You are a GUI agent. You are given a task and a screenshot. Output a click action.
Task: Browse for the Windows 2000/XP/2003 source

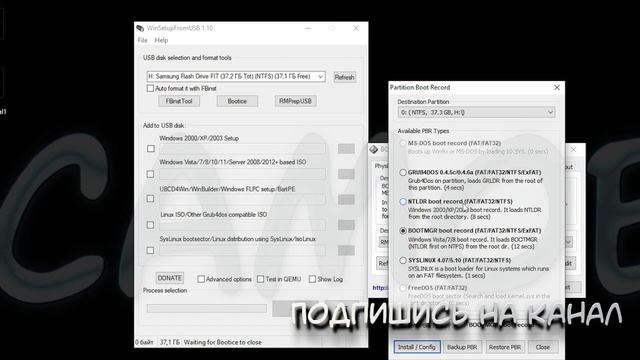pyautogui.click(x=346, y=149)
